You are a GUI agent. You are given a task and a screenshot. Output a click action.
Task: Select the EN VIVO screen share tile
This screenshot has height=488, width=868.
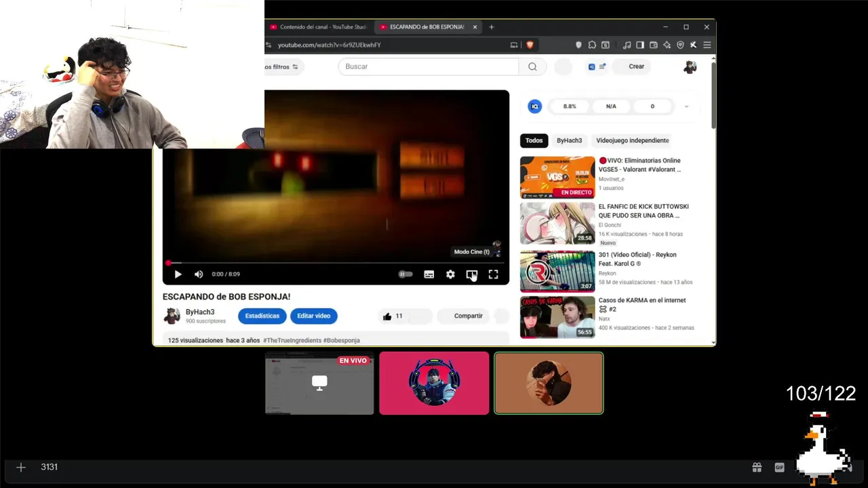pos(319,383)
